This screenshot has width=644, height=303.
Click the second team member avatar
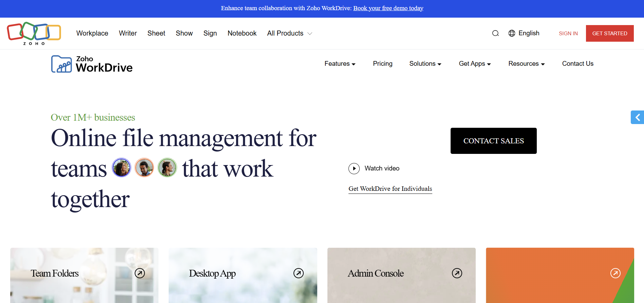(144, 167)
